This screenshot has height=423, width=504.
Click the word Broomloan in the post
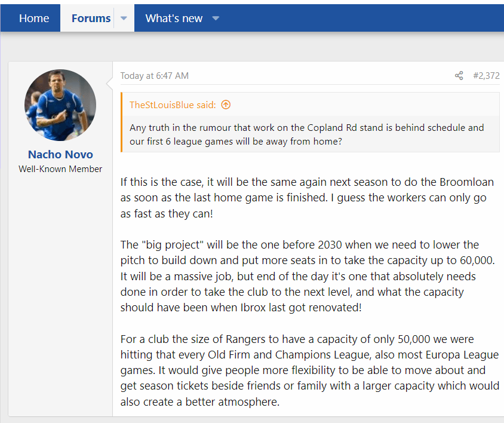[x=467, y=182]
